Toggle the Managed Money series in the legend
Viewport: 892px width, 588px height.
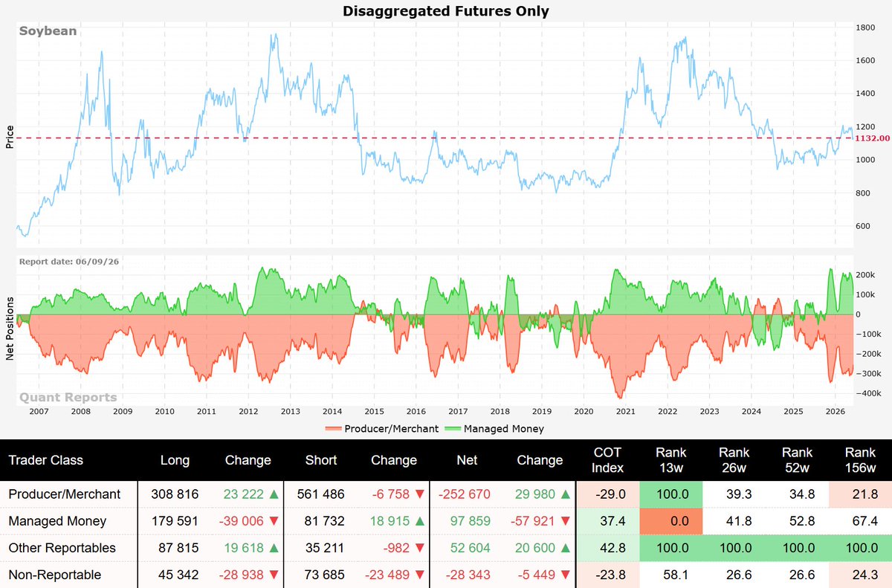[x=494, y=429]
